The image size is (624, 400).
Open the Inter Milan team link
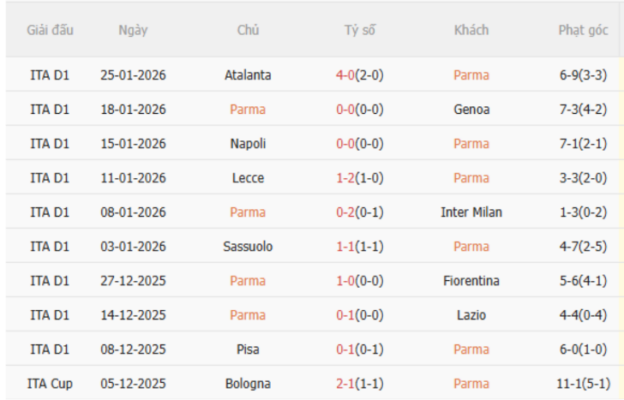click(x=471, y=212)
